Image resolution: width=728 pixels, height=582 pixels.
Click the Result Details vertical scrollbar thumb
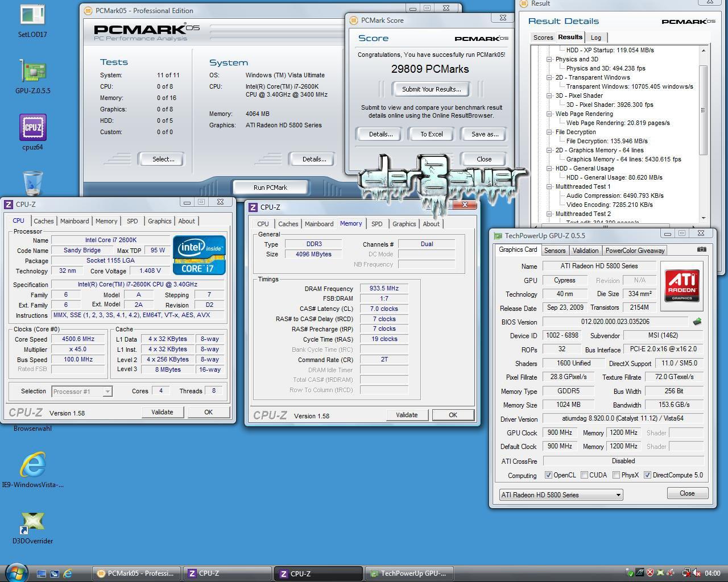pyautogui.click(x=703, y=110)
